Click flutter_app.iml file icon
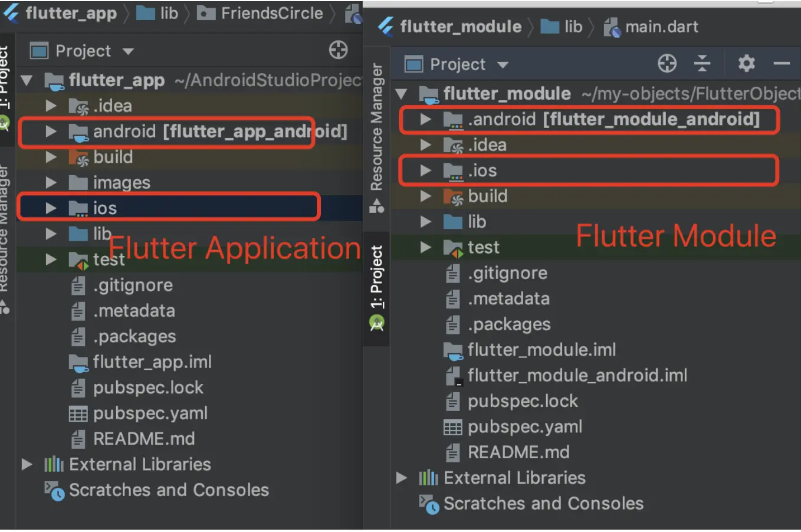Viewport: 801px width, 532px height. pos(78,363)
